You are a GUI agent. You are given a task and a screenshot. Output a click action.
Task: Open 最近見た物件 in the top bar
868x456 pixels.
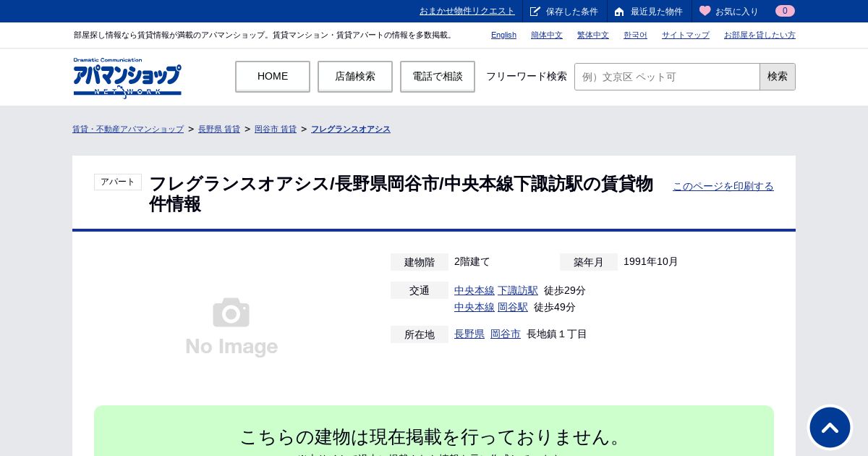pyautogui.click(x=657, y=12)
